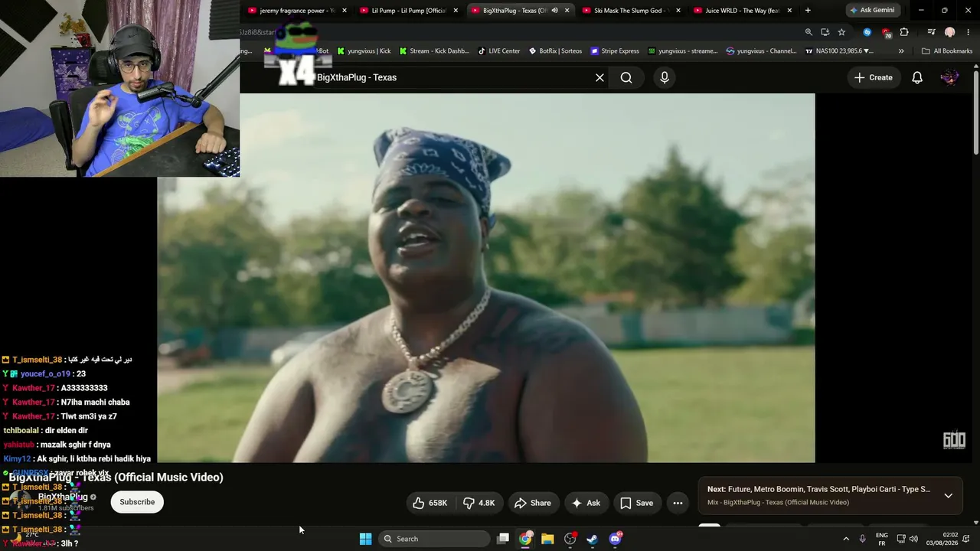Open Chrome media controls icon
The width and height of the screenshot is (980, 551).
(931, 32)
